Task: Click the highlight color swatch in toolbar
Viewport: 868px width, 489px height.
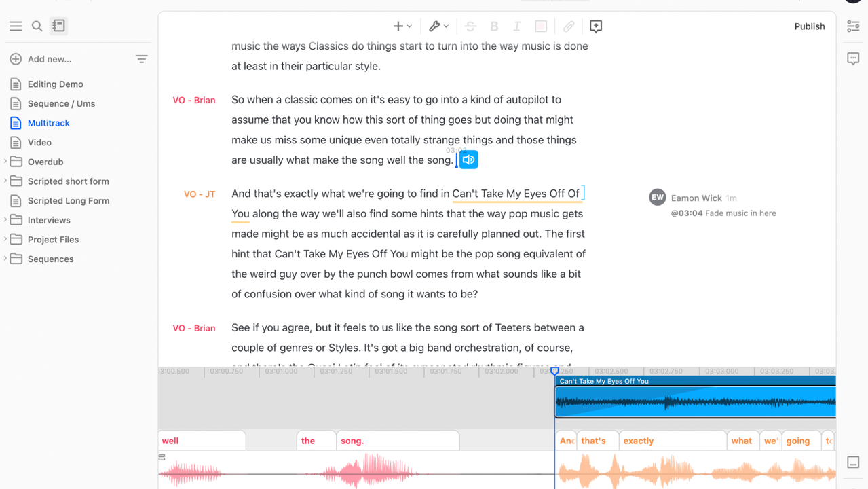Action: [541, 26]
